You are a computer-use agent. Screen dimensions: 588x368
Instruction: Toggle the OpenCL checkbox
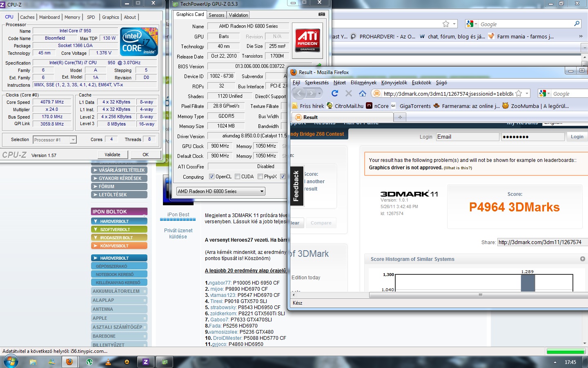pyautogui.click(x=212, y=177)
